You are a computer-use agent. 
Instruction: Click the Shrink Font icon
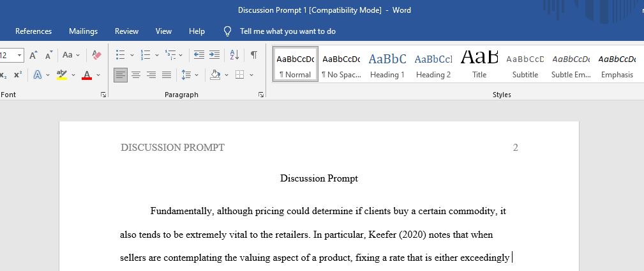pyautogui.click(x=49, y=55)
